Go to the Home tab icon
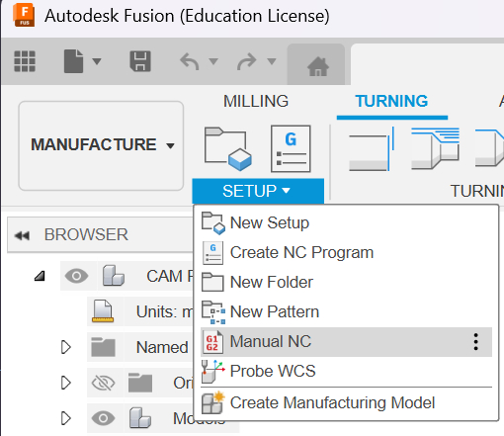 (318, 66)
